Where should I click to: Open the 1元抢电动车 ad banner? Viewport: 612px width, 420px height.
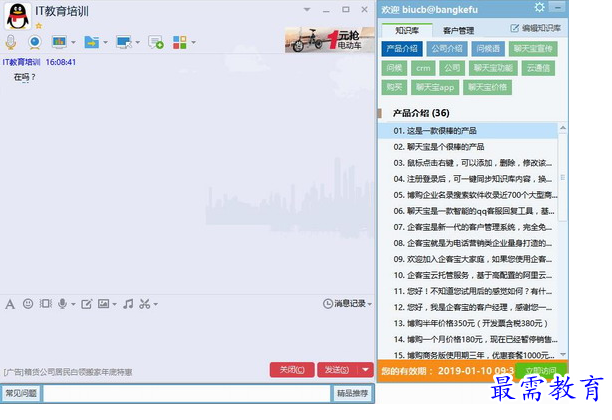coord(329,40)
